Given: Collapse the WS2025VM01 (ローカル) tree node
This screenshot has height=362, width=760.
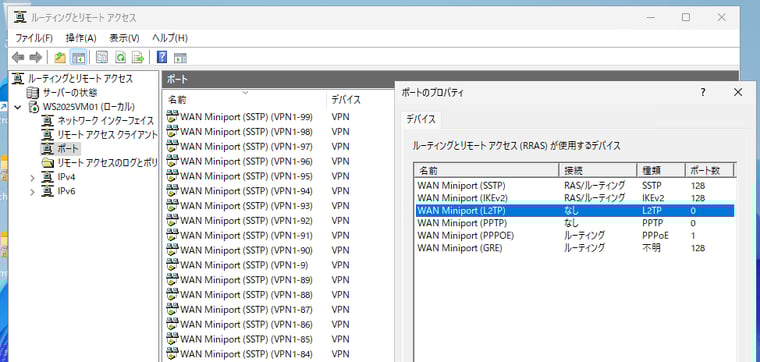Looking at the screenshot, I should tap(18, 107).
